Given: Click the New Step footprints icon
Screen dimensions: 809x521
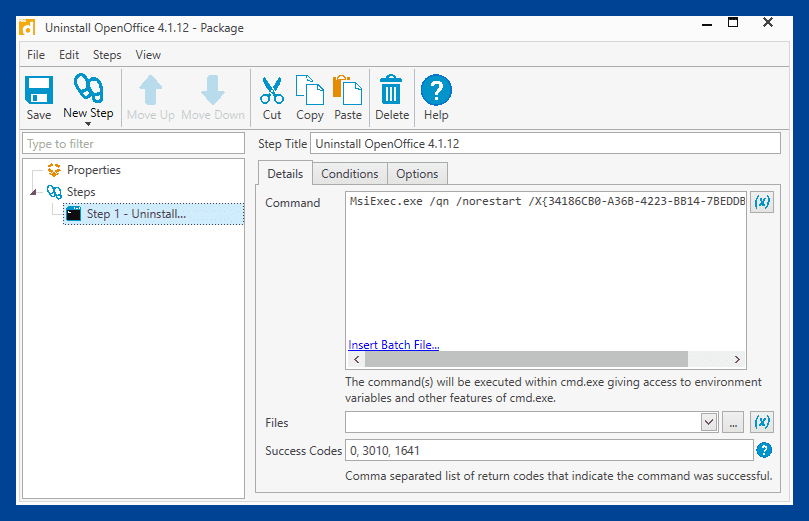Looking at the screenshot, I should click(x=88, y=88).
